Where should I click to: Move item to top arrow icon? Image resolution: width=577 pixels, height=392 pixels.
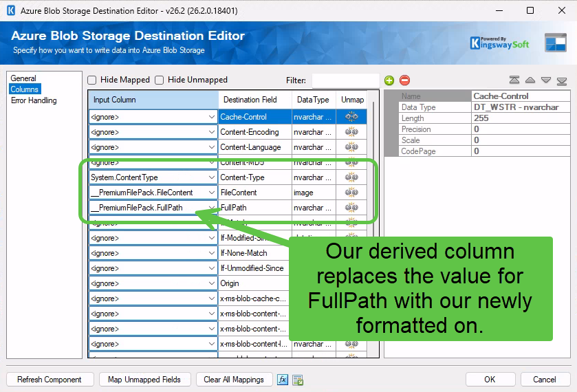pyautogui.click(x=514, y=80)
